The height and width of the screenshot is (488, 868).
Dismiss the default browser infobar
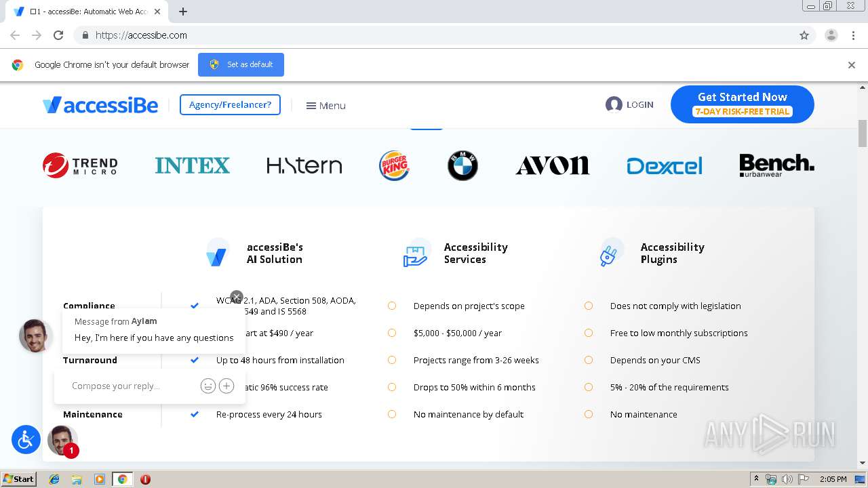(x=851, y=65)
